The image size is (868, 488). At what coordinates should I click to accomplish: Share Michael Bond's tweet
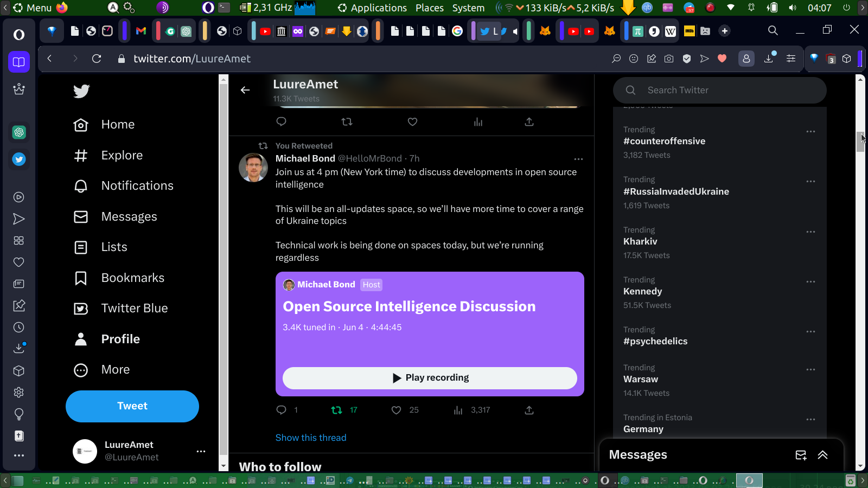point(529,410)
